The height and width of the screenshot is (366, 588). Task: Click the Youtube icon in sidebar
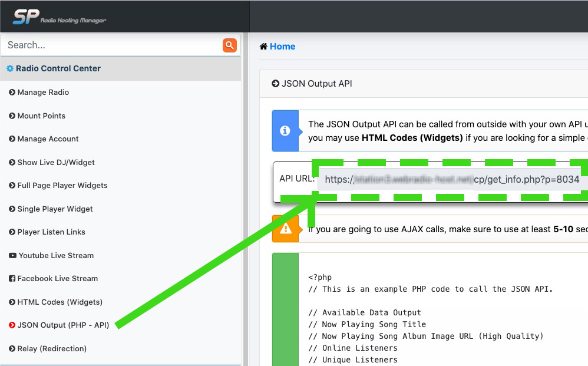coord(12,256)
